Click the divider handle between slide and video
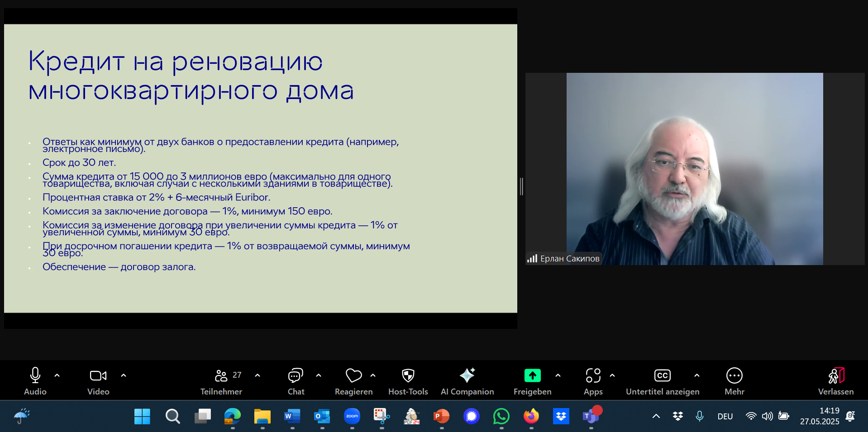The width and height of the screenshot is (868, 432). (521, 186)
